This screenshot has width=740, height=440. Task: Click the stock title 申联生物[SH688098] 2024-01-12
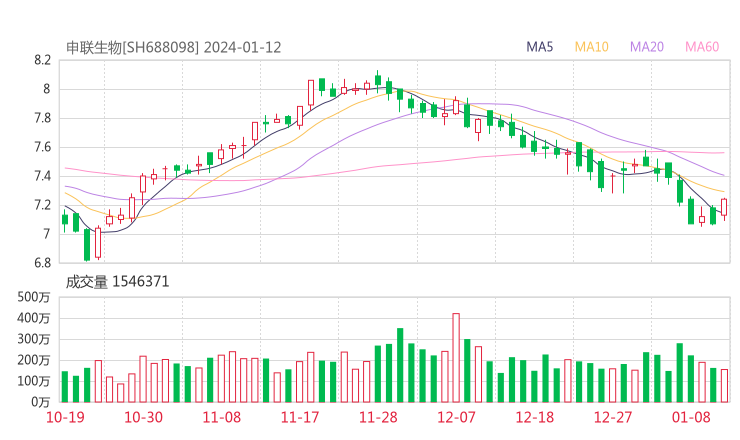[x=174, y=48]
